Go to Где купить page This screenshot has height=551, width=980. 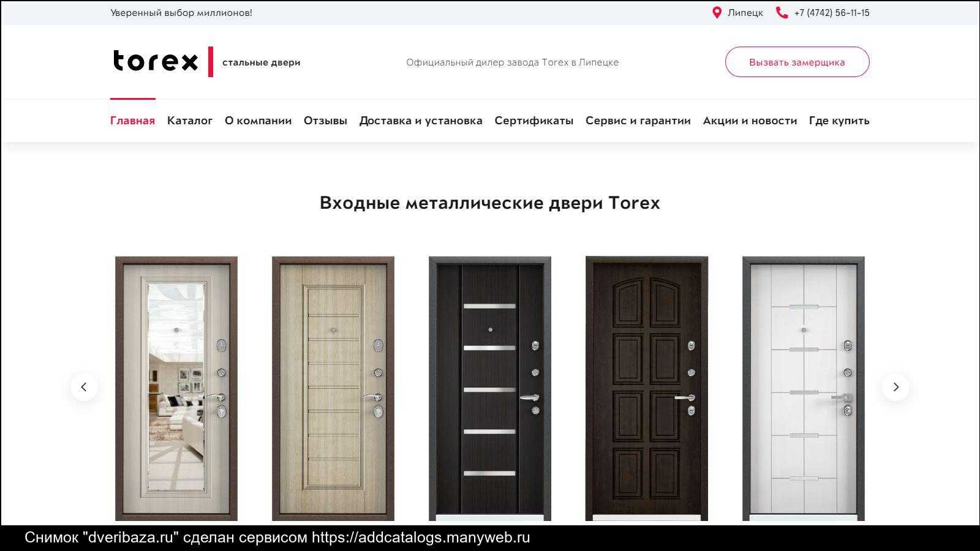coord(839,121)
